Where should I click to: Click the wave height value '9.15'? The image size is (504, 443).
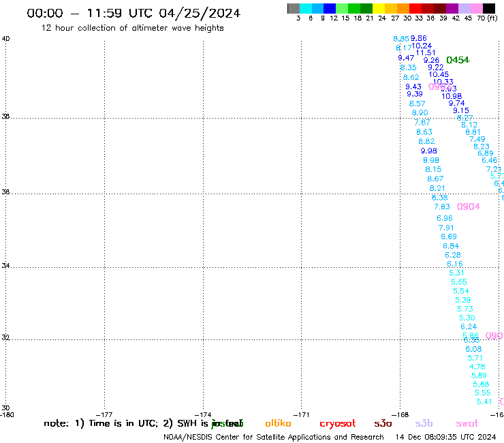[x=461, y=110]
